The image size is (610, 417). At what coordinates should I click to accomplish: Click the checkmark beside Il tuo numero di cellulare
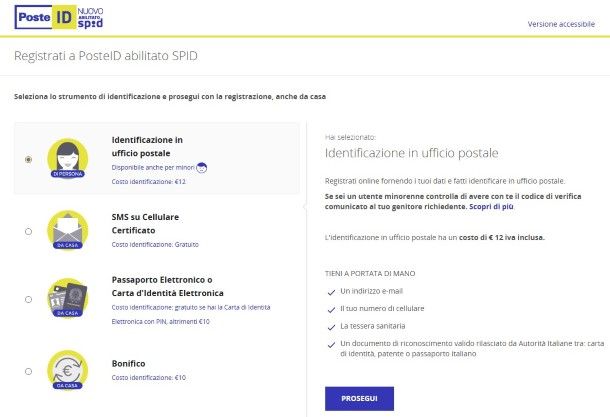click(x=331, y=310)
